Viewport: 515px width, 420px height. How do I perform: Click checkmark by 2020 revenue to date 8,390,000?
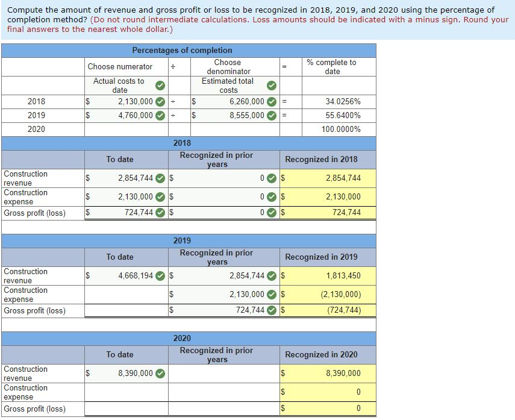click(160, 374)
